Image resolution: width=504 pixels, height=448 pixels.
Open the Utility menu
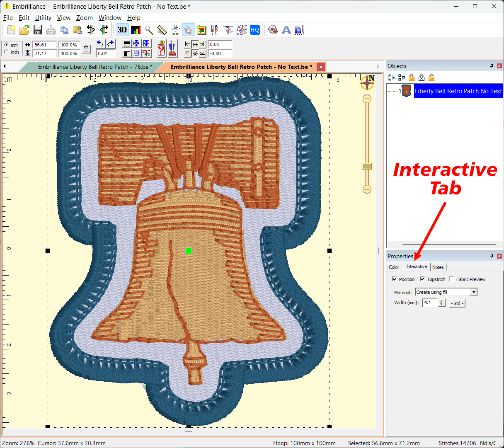coord(43,18)
